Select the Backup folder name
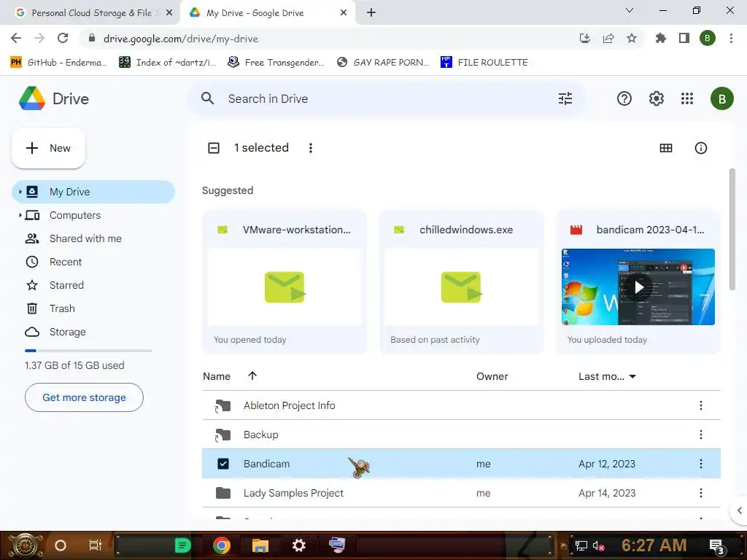Screen dimensions: 747x560 pyautogui.click(x=260, y=435)
